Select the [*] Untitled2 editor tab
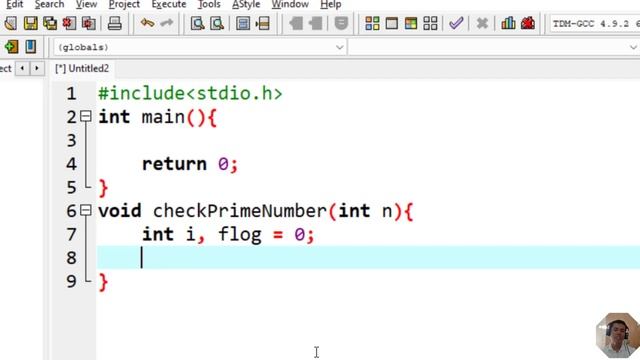The image size is (640, 360). coord(82,69)
